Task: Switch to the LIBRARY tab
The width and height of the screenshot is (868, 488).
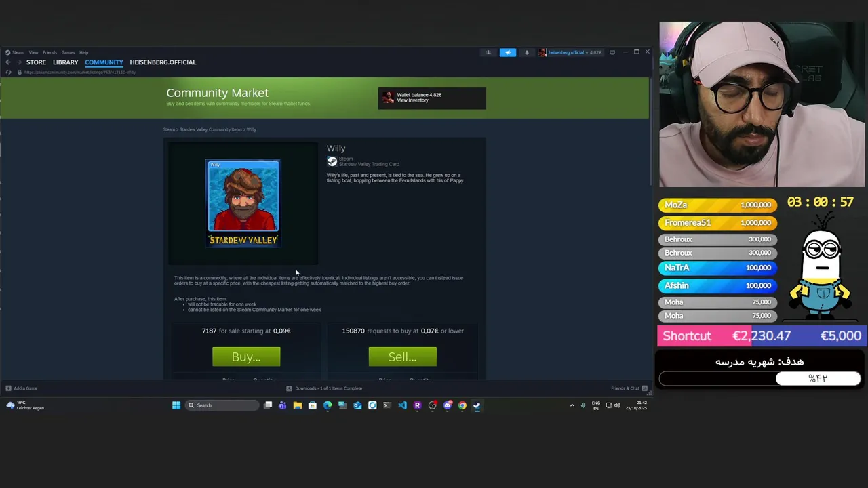Action: pyautogui.click(x=66, y=62)
